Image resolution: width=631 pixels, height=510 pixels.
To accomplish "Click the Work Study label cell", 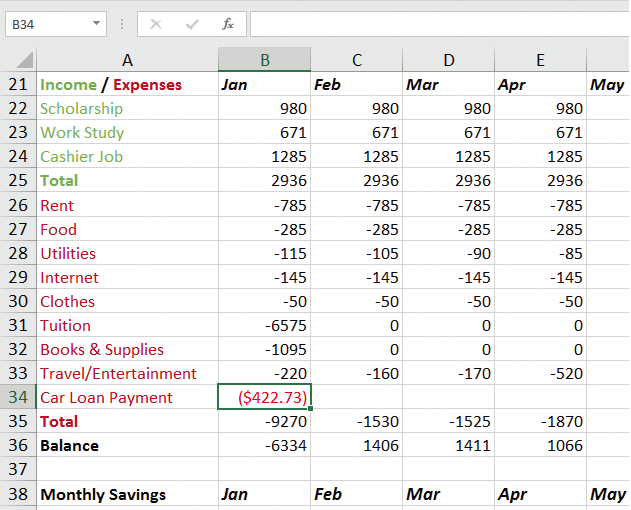I will pos(128,132).
